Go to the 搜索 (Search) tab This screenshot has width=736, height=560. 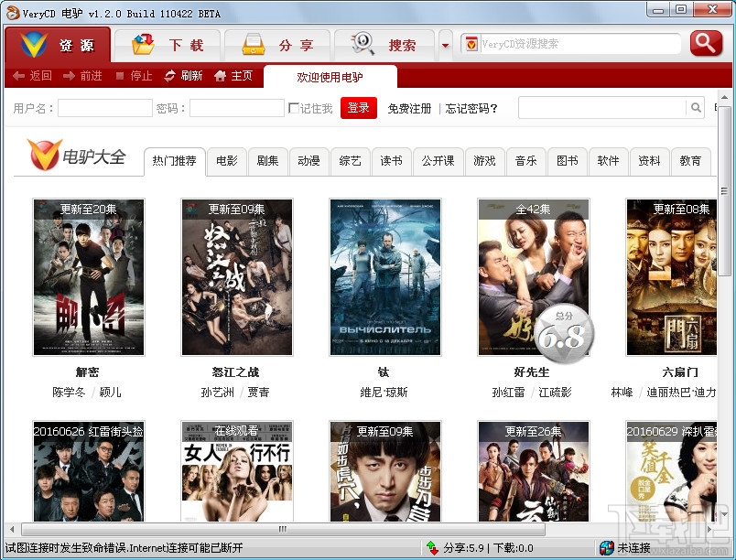point(384,46)
